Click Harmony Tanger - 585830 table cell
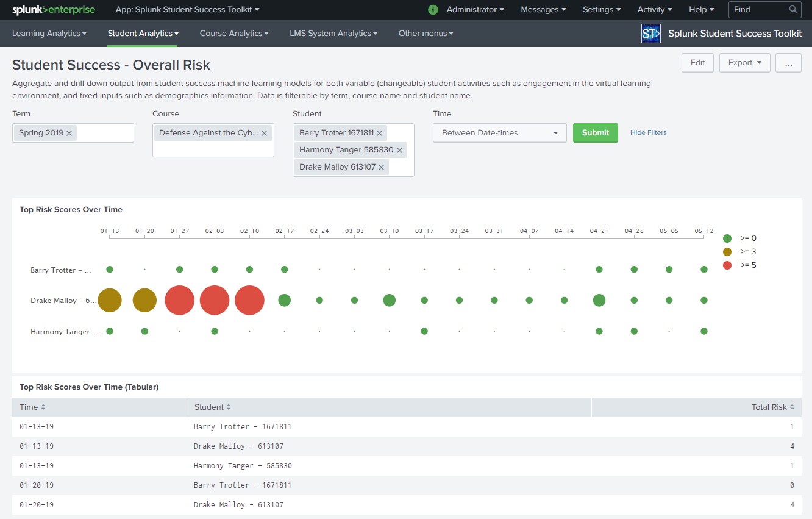Viewport: 812px width, 519px height. pyautogui.click(x=243, y=466)
